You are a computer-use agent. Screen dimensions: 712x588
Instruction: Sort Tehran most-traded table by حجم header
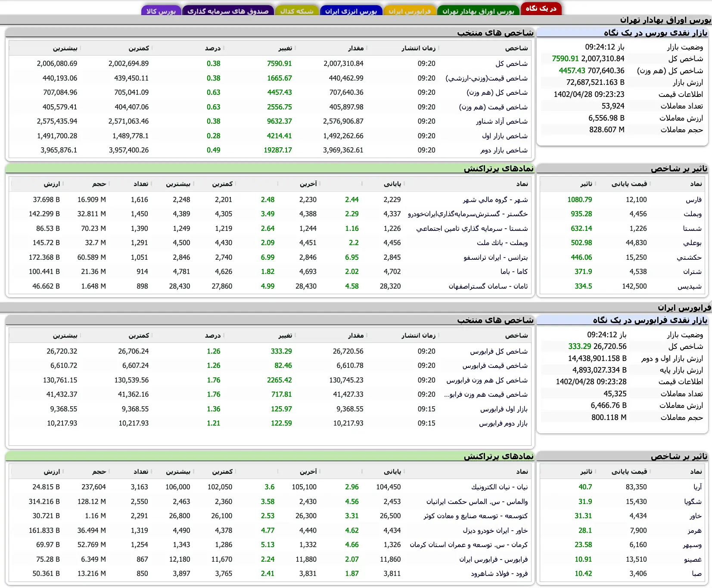[99, 184]
